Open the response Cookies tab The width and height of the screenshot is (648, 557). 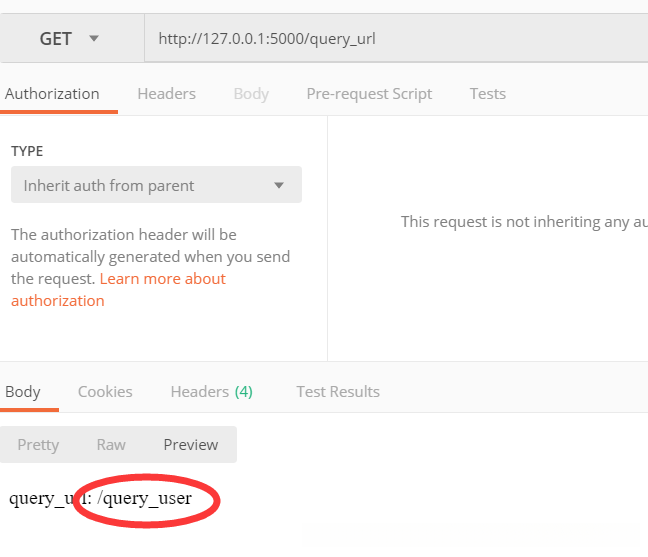tap(105, 392)
